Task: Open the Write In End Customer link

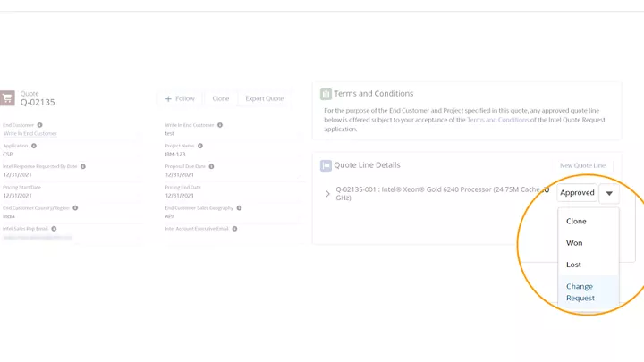Action: [x=30, y=133]
